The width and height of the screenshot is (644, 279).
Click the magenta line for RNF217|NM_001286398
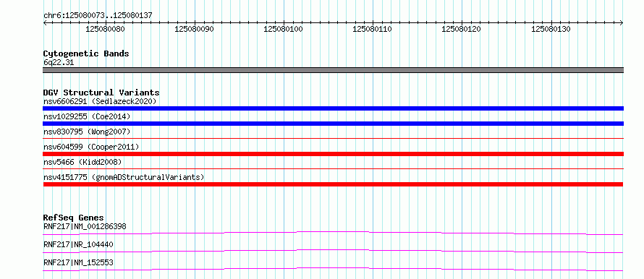point(333,233)
